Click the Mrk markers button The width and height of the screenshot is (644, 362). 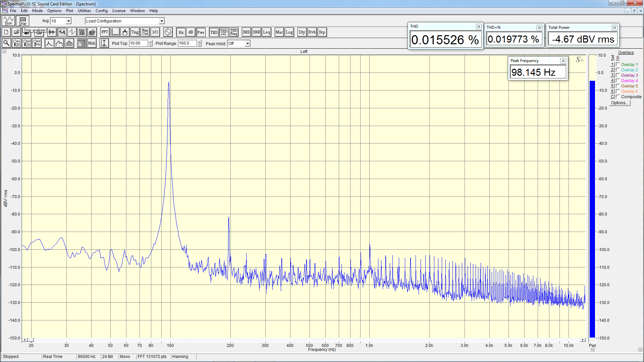[92, 43]
